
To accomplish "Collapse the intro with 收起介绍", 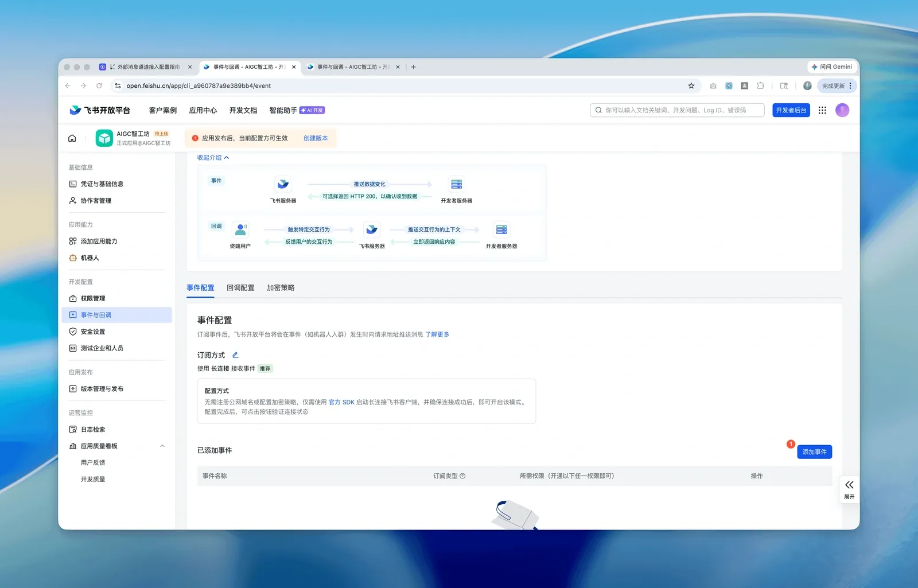I will 213,158.
